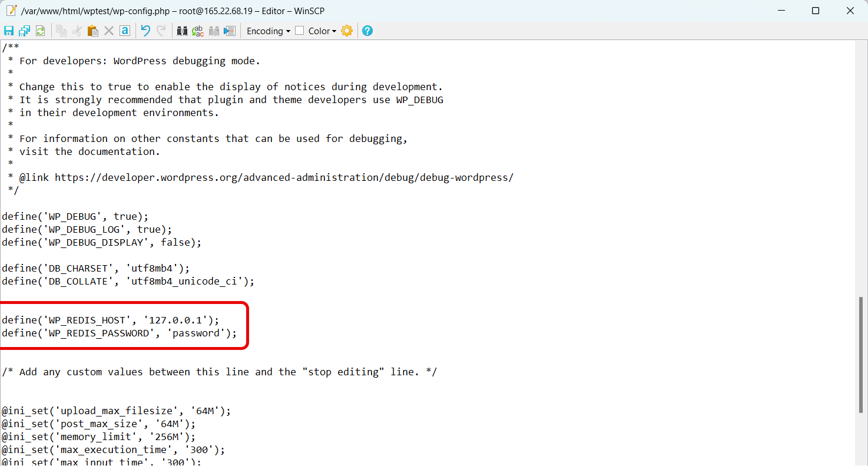Open Find with the binoculars icon

182,31
